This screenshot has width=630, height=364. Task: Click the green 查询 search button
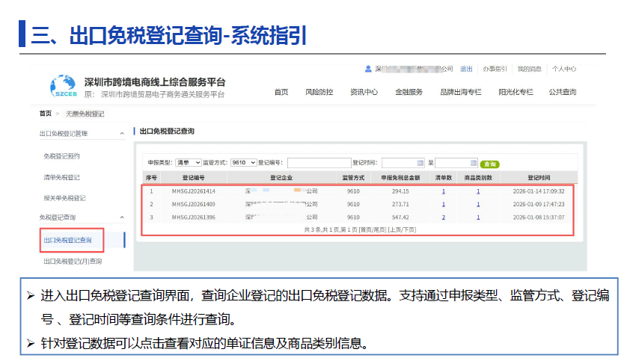489,164
